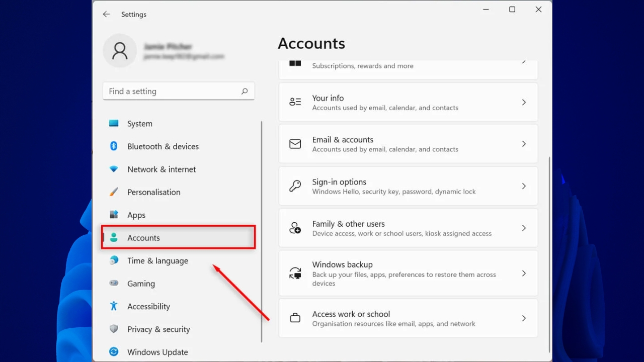The height and width of the screenshot is (362, 644).
Task: Go back with the Settings back arrow
Action: 106,15
